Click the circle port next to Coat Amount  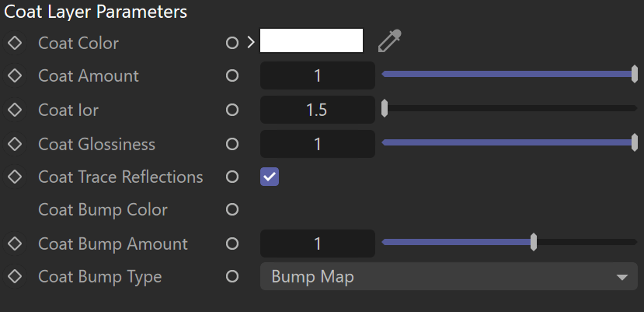point(232,75)
